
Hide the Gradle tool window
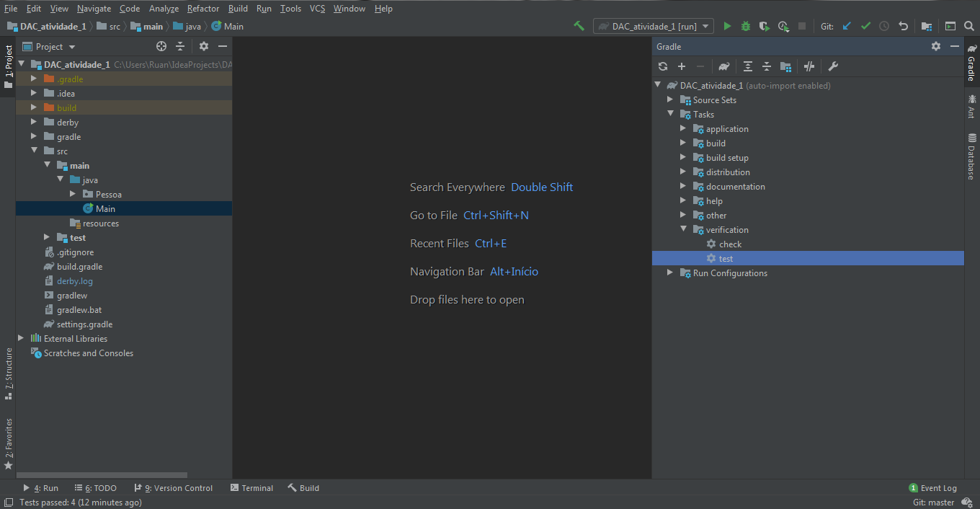pyautogui.click(x=955, y=46)
